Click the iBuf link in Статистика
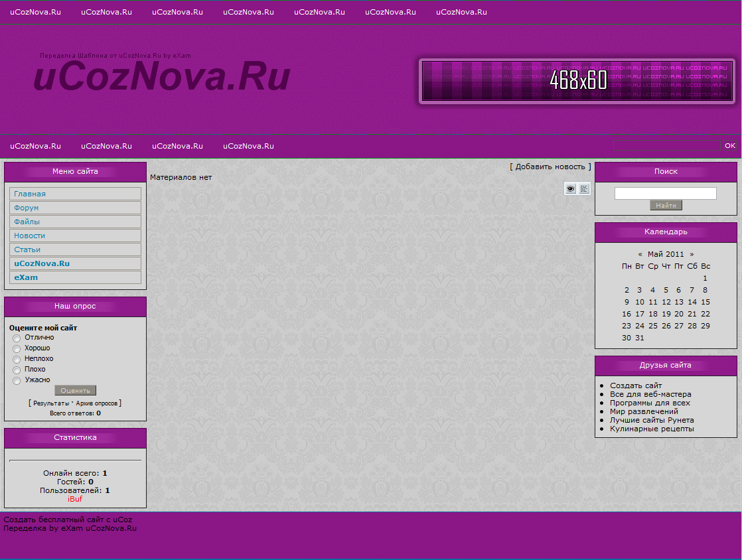 (x=75, y=499)
